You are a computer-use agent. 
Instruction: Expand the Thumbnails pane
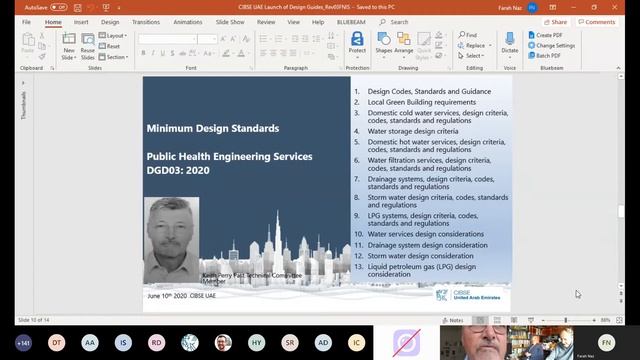coord(23,83)
